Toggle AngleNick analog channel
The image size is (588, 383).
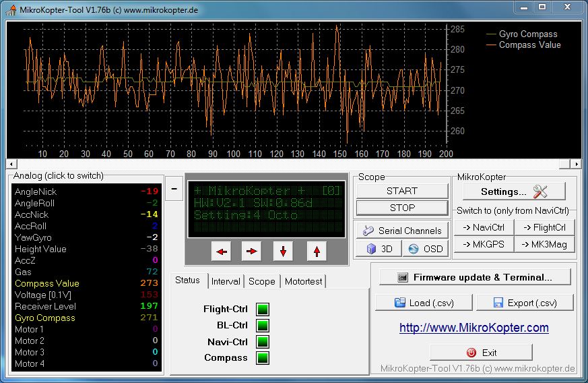click(36, 191)
